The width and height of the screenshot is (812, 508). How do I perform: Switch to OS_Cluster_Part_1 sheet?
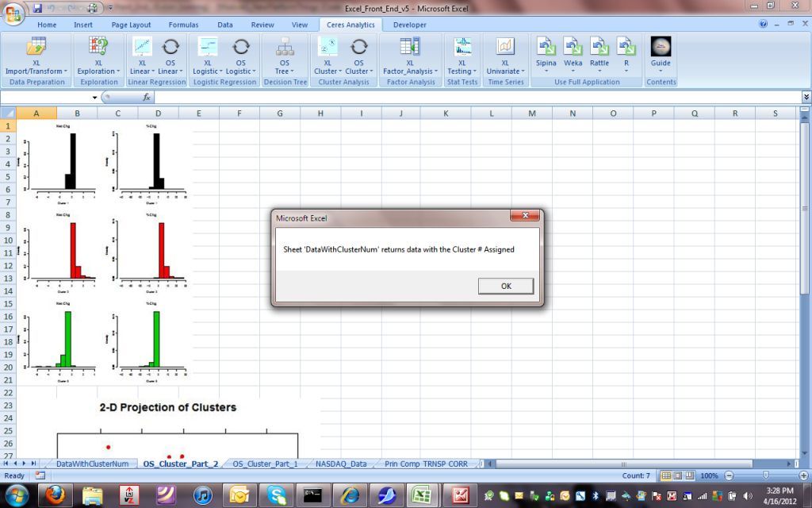[x=265, y=464]
